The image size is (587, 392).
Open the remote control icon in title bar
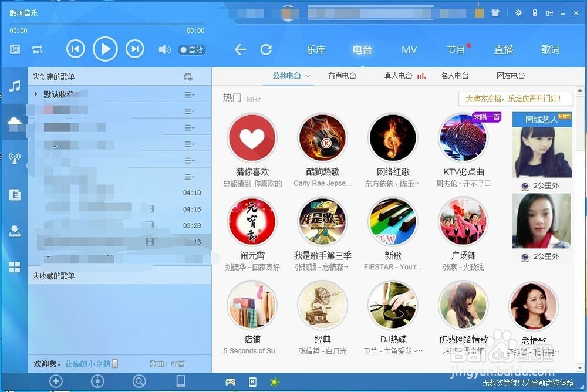click(535, 13)
